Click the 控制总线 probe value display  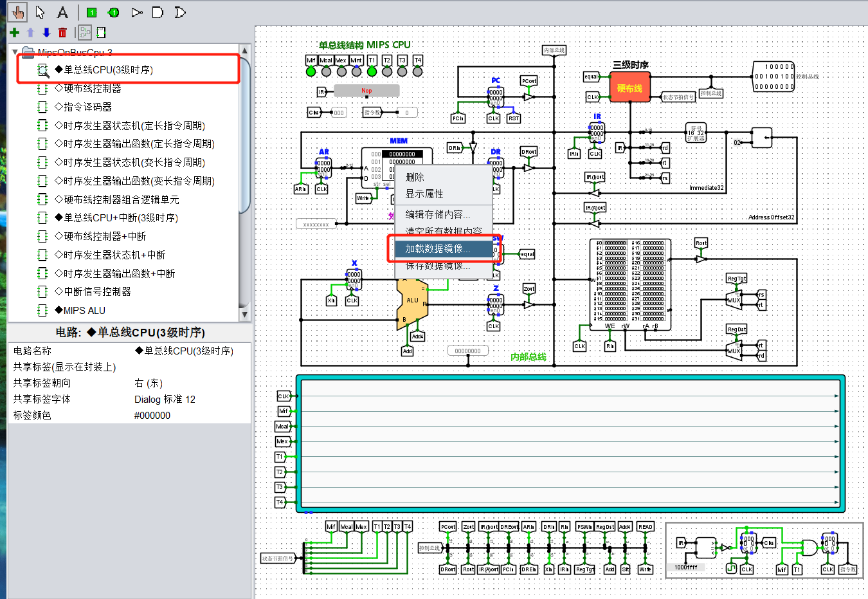click(x=773, y=77)
